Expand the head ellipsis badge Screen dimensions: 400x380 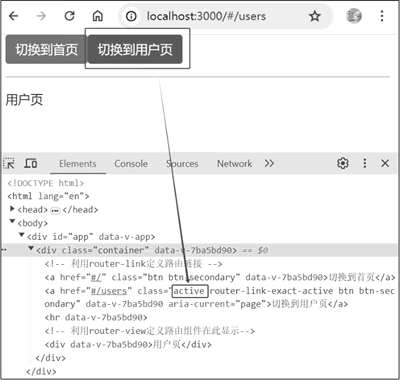(55, 210)
